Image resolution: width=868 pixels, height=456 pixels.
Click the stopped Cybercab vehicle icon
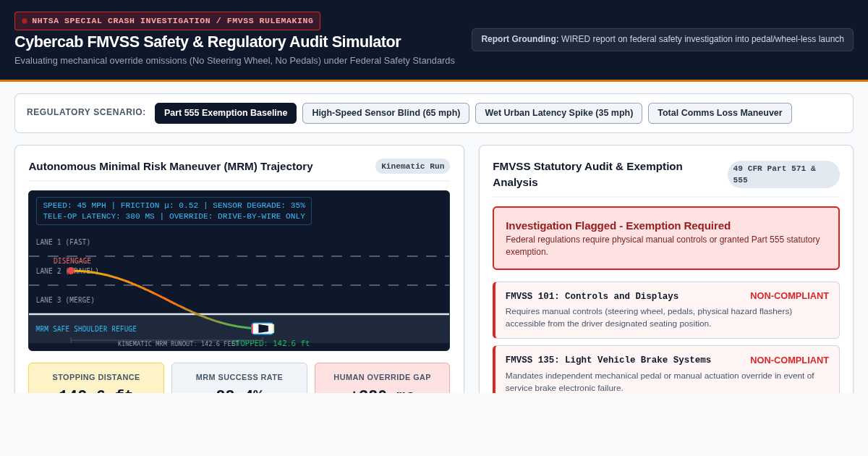(x=263, y=329)
